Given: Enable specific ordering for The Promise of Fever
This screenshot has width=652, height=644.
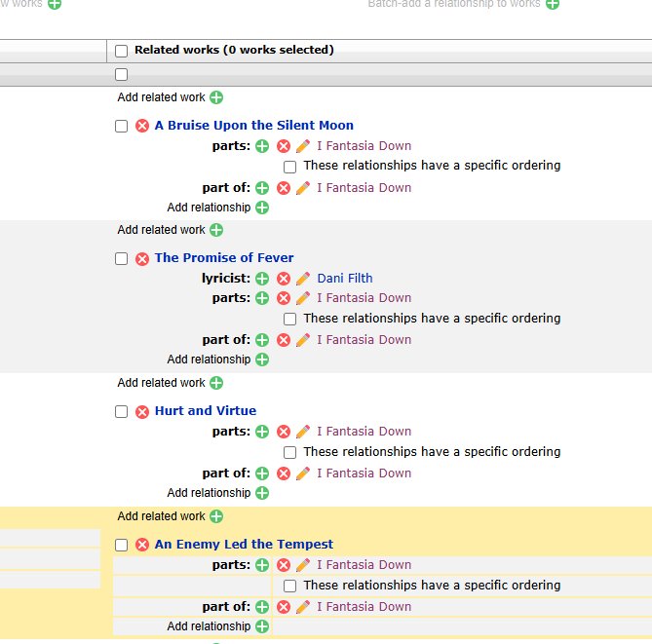Looking at the screenshot, I should pyautogui.click(x=289, y=320).
